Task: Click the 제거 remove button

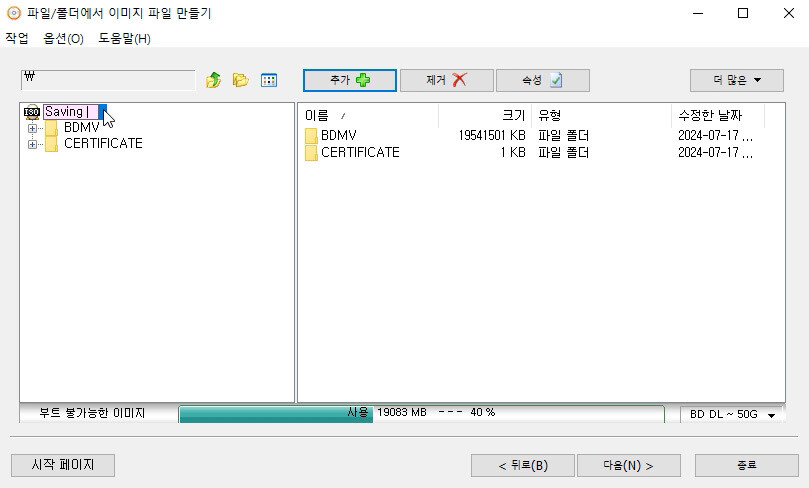Action: click(447, 80)
